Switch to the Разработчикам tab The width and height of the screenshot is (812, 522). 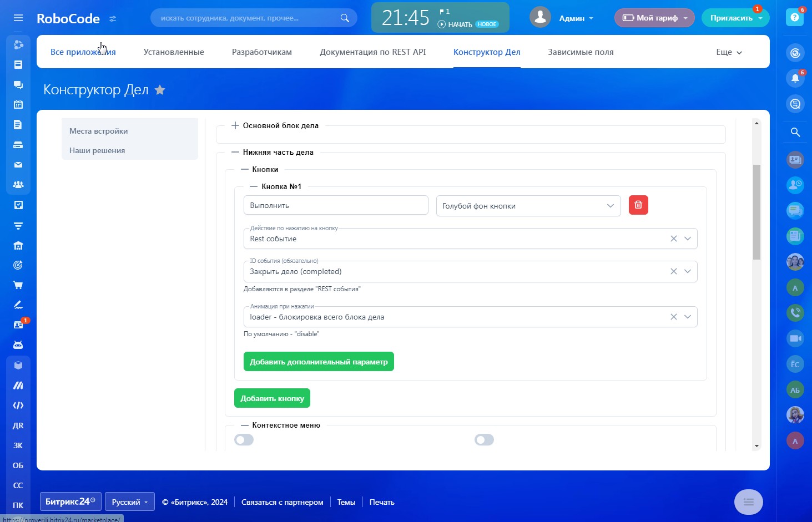(262, 52)
